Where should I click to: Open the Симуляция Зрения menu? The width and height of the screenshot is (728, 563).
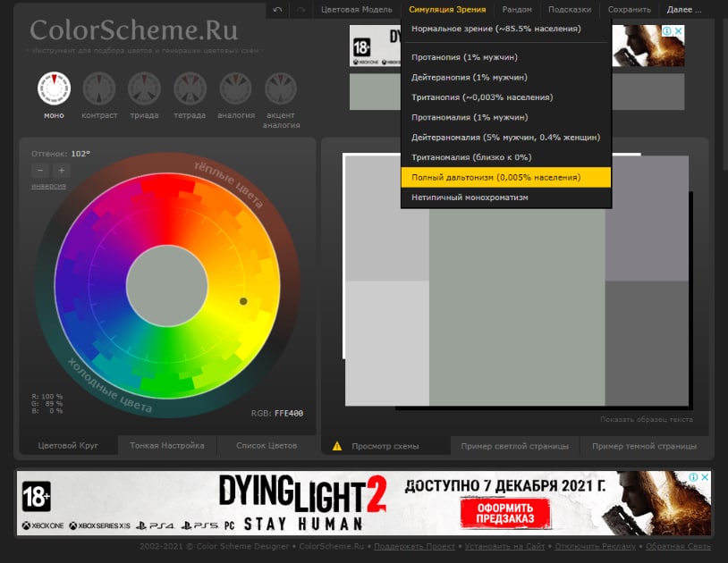tap(447, 10)
